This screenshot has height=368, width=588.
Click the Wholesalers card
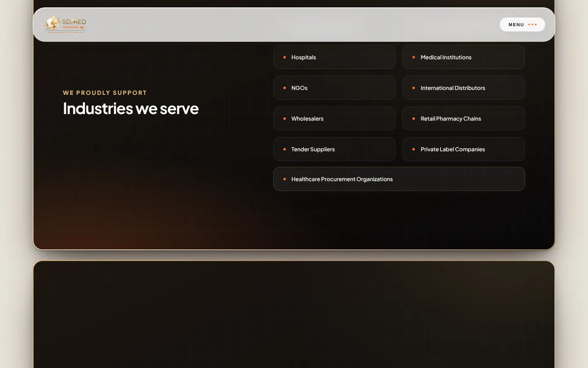(x=334, y=119)
